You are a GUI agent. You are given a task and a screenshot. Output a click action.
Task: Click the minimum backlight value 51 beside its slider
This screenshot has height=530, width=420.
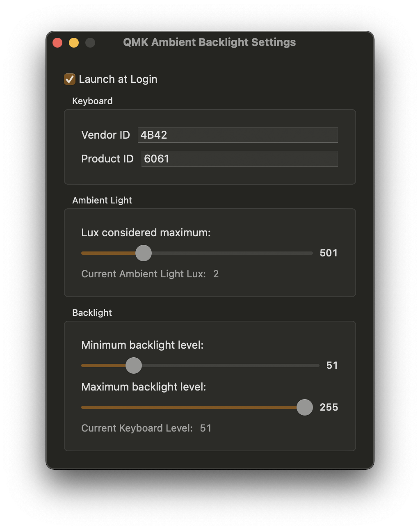click(332, 366)
